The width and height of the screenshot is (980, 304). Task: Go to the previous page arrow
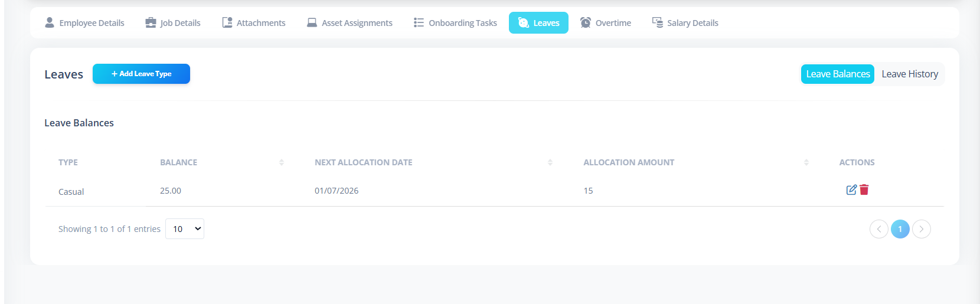[x=879, y=229]
